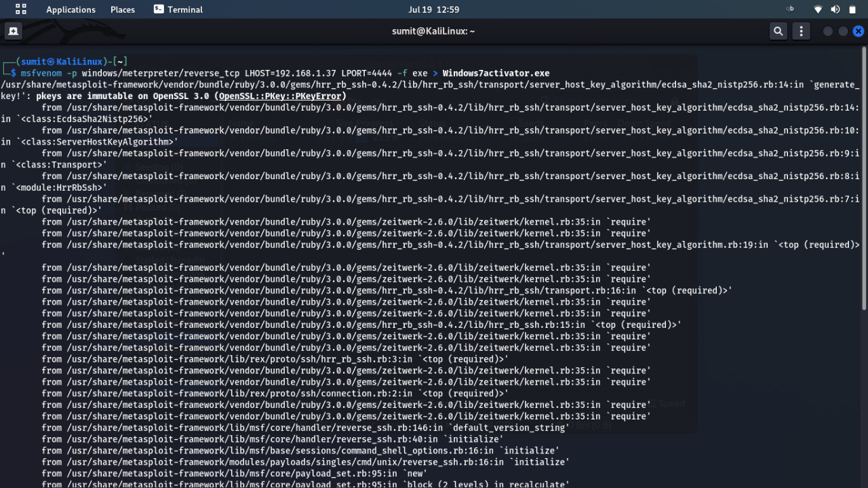Click the <class:ServerHostKeyAlgorithm> text
Image resolution: width=868 pixels, height=488 pixels.
click(x=99, y=142)
